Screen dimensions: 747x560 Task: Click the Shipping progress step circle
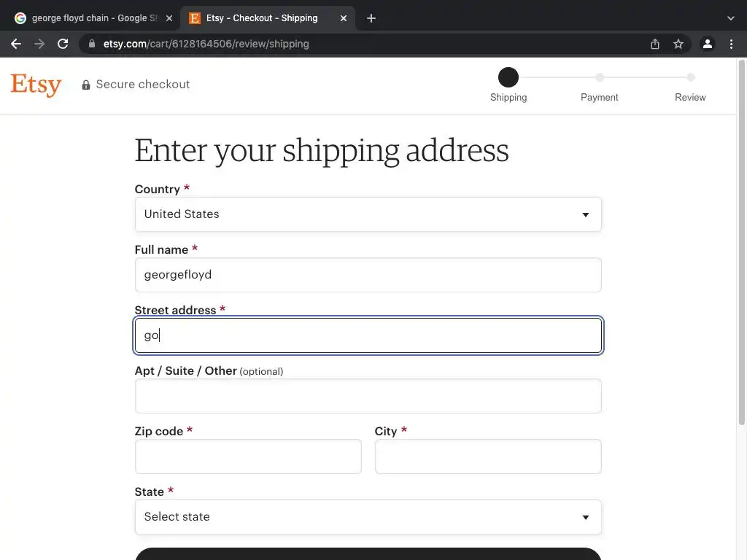pos(508,77)
